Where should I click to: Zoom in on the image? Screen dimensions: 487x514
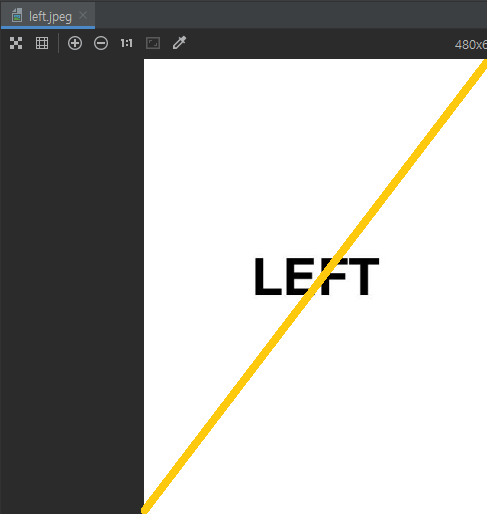pyautogui.click(x=75, y=43)
